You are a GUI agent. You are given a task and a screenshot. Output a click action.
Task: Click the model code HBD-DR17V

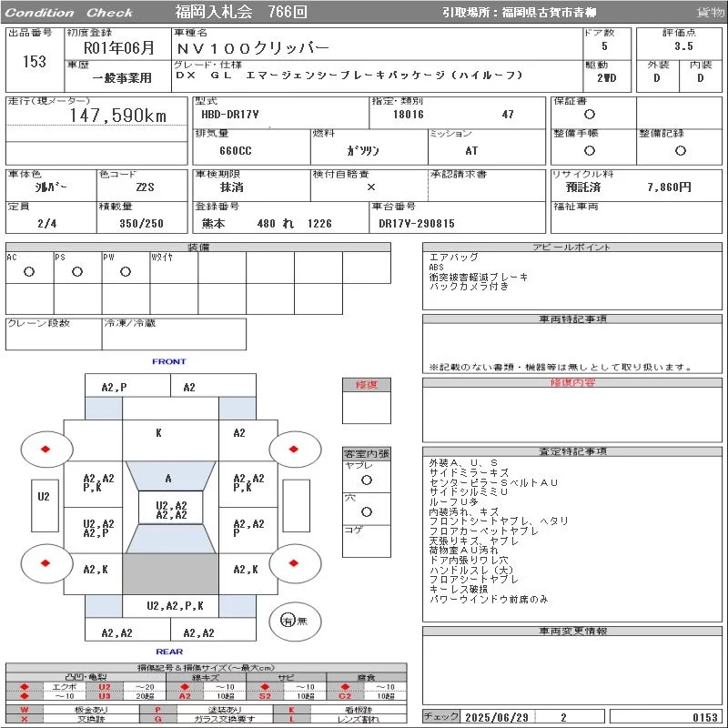click(230, 115)
